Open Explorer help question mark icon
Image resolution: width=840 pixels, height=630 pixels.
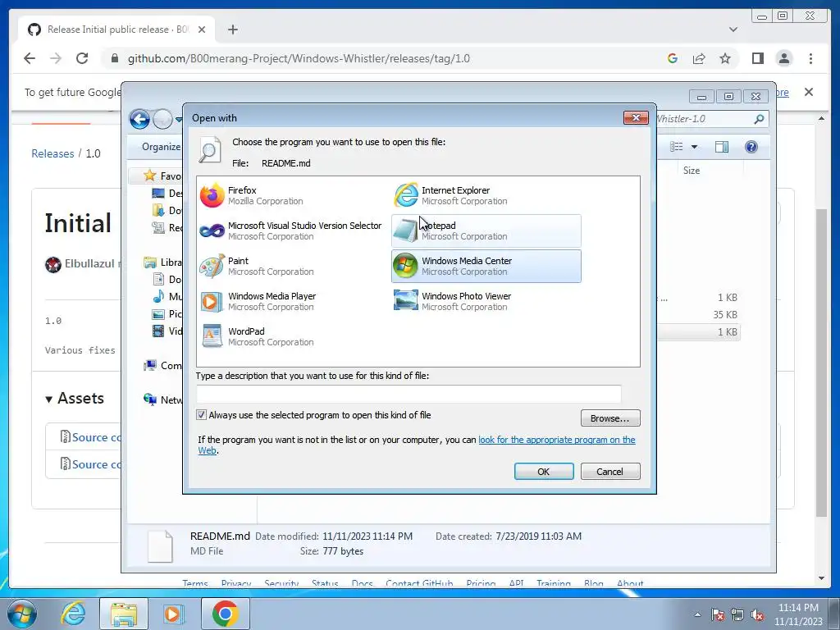pyautogui.click(x=751, y=147)
